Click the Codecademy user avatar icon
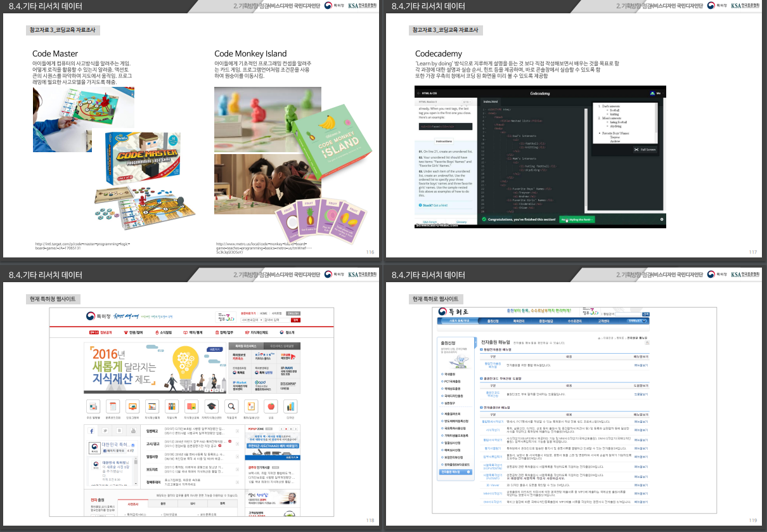Viewport: 767px width, 532px height. (x=651, y=93)
